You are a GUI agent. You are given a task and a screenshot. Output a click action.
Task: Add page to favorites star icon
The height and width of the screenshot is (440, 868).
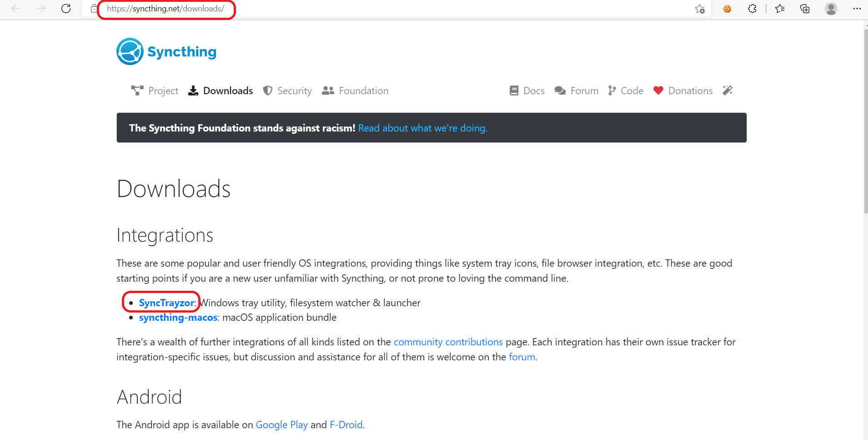point(700,9)
